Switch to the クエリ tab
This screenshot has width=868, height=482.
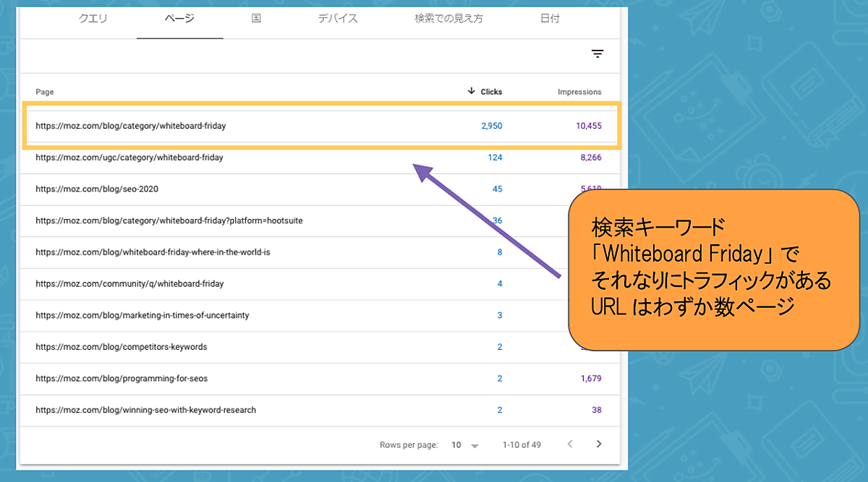tap(93, 19)
